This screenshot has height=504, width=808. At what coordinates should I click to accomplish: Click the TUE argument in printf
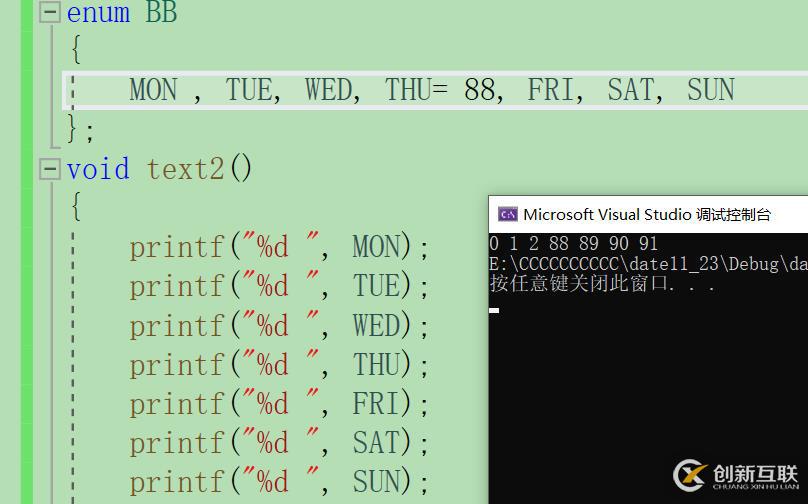point(376,285)
